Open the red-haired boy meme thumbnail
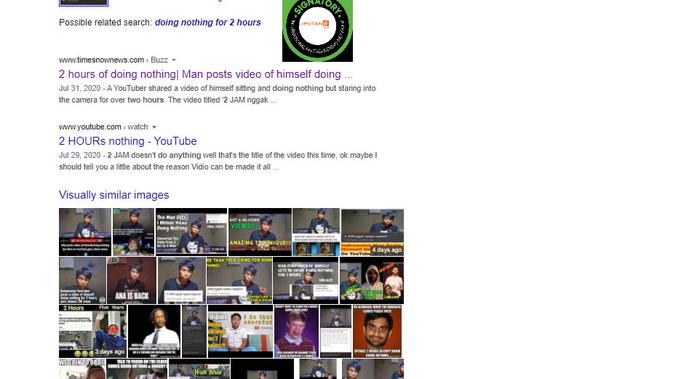The image size is (673, 379). pos(297,331)
